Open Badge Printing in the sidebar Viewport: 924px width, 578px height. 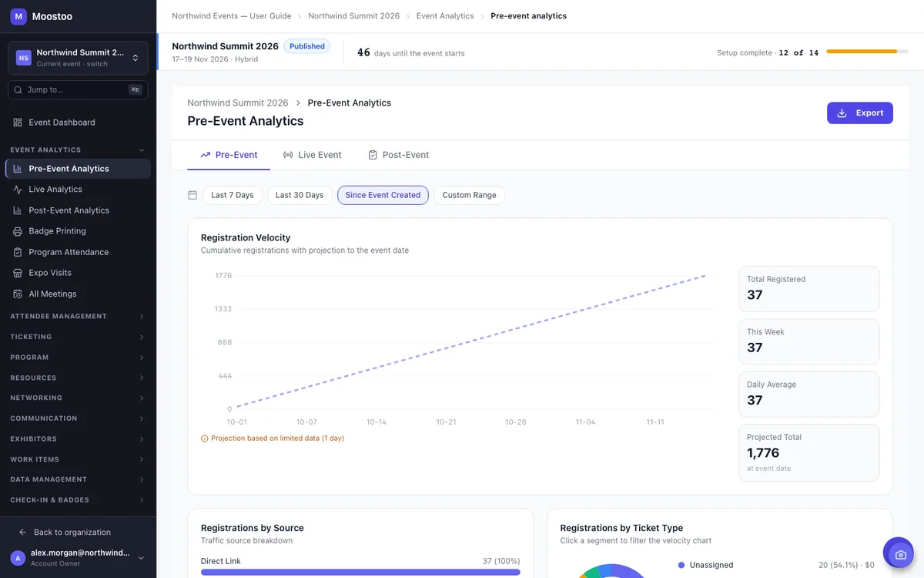tap(78, 231)
